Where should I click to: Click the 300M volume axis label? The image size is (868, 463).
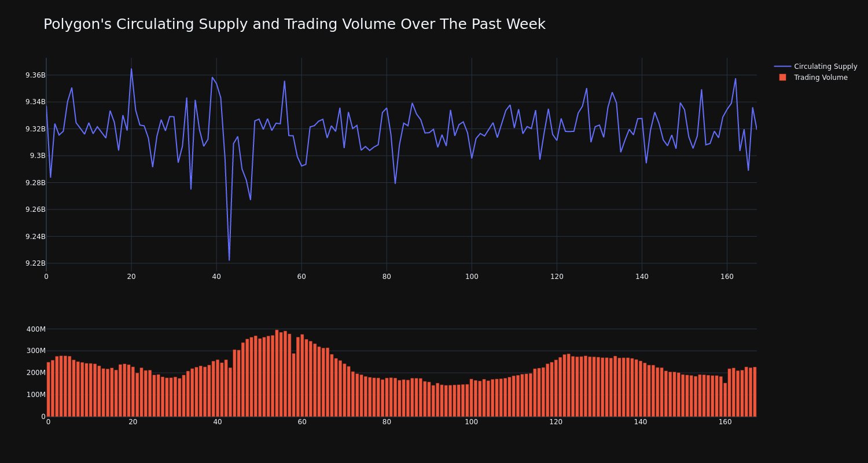pos(35,351)
